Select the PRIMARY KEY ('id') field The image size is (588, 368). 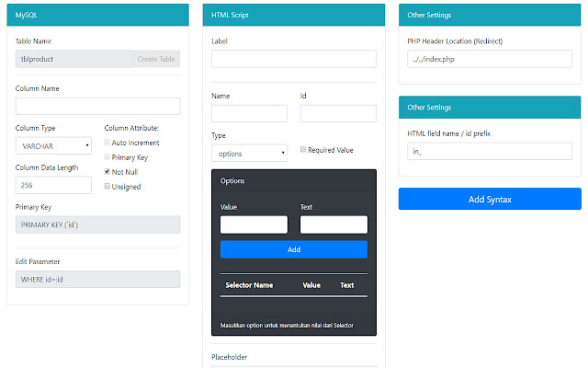pyautogui.click(x=98, y=224)
